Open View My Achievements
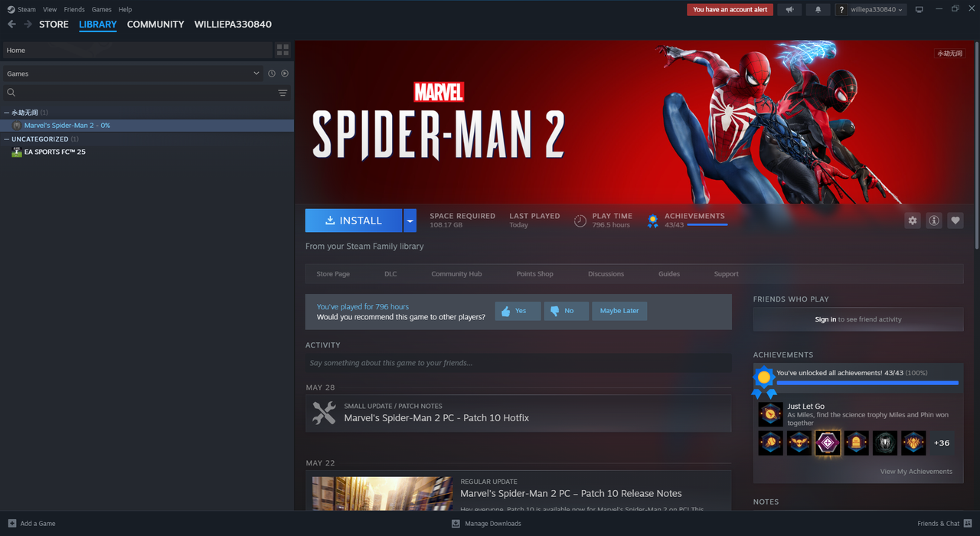 [x=916, y=472]
